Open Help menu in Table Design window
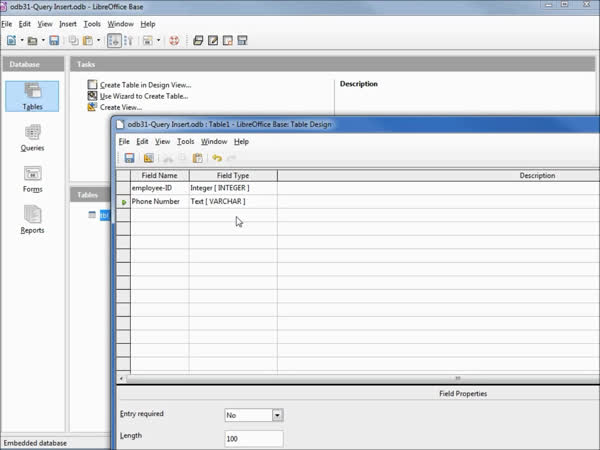 click(x=241, y=141)
